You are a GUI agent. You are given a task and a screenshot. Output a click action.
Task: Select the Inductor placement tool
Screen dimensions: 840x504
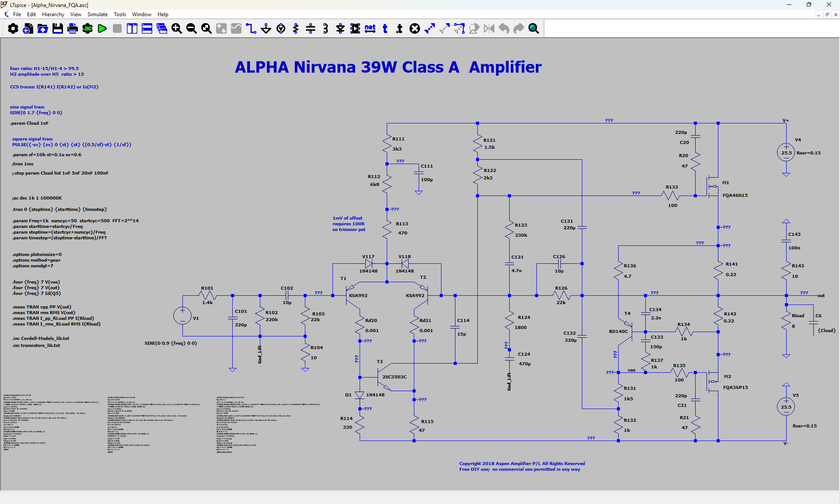point(325,29)
